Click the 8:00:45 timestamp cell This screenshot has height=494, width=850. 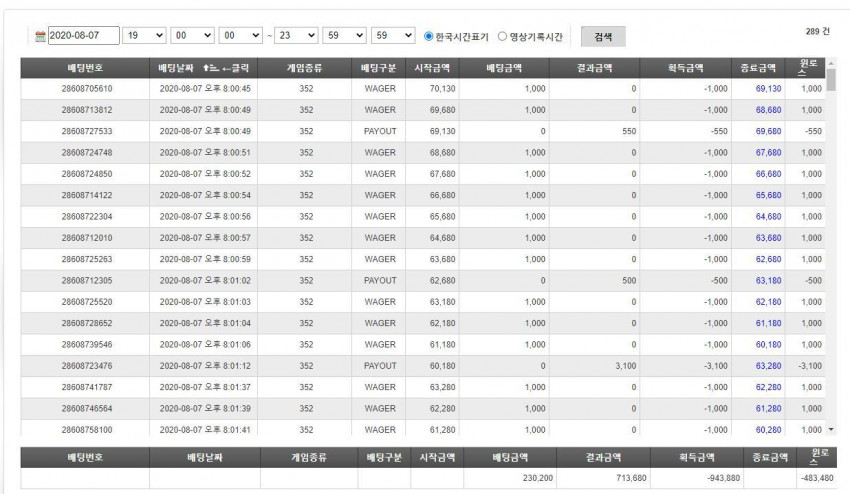pyautogui.click(x=205, y=88)
